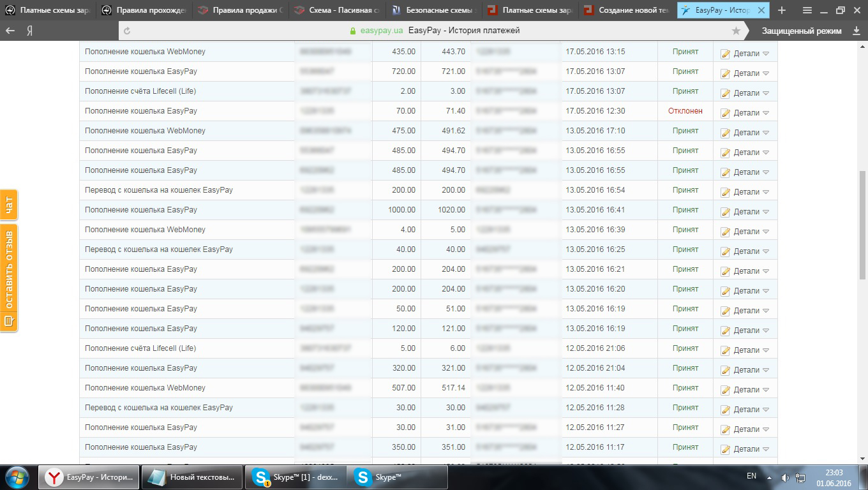
Task: Click "Принят" status for 12.05.2016 21:04
Action: (x=685, y=368)
